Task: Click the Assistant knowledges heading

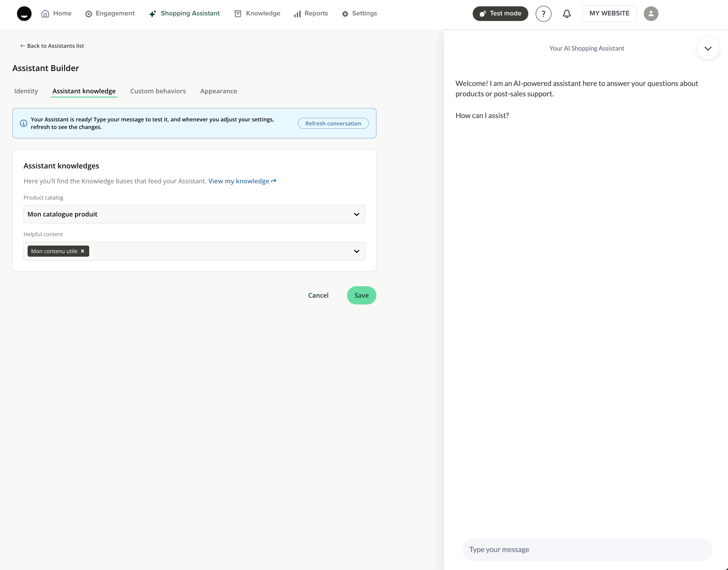Action: click(x=61, y=166)
